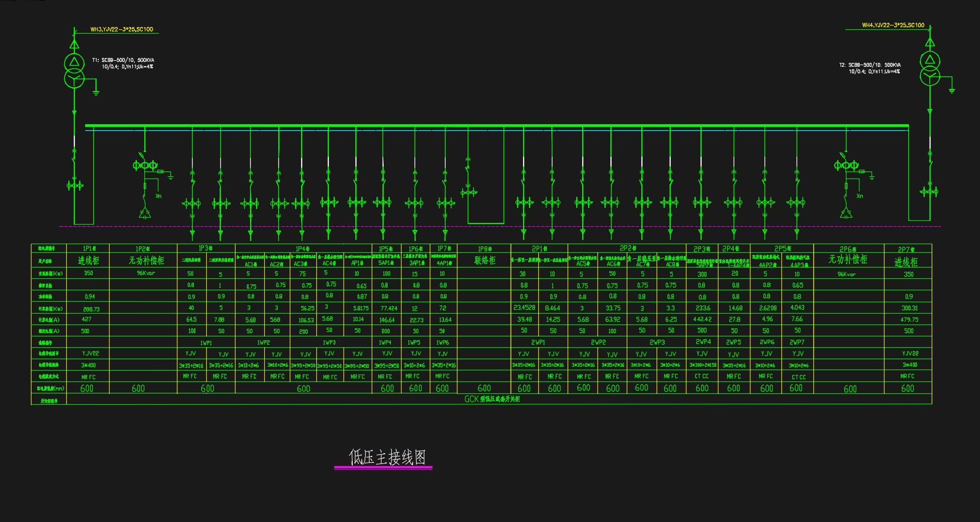Click the drawing title 低压主接线图
980x522 pixels.
click(x=387, y=457)
